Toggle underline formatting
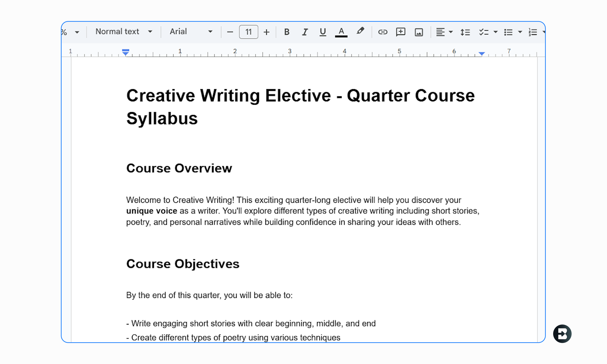This screenshot has width=607, height=364. pos(323,32)
